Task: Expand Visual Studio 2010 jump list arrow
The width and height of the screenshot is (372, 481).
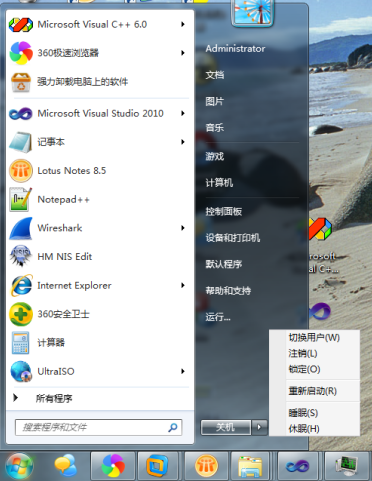Action: tap(183, 114)
